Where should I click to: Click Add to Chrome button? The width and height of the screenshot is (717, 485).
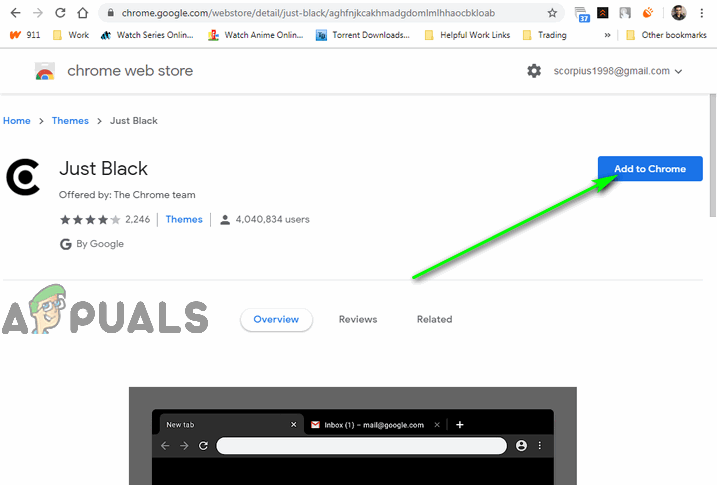point(650,169)
